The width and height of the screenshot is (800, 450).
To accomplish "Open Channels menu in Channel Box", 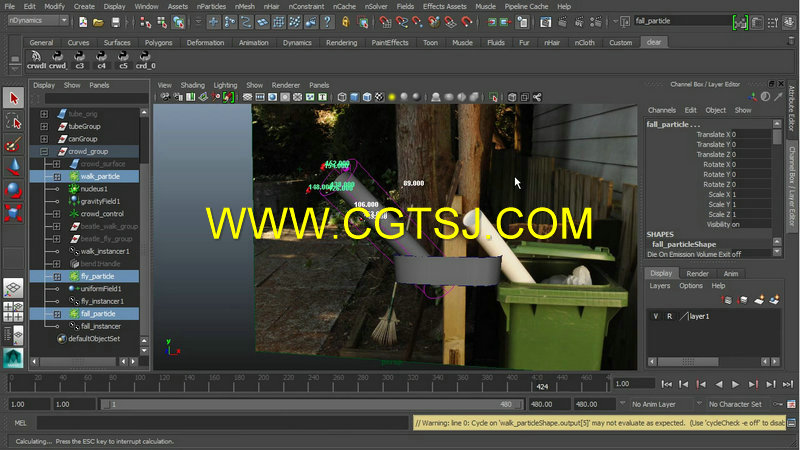I will pos(662,110).
